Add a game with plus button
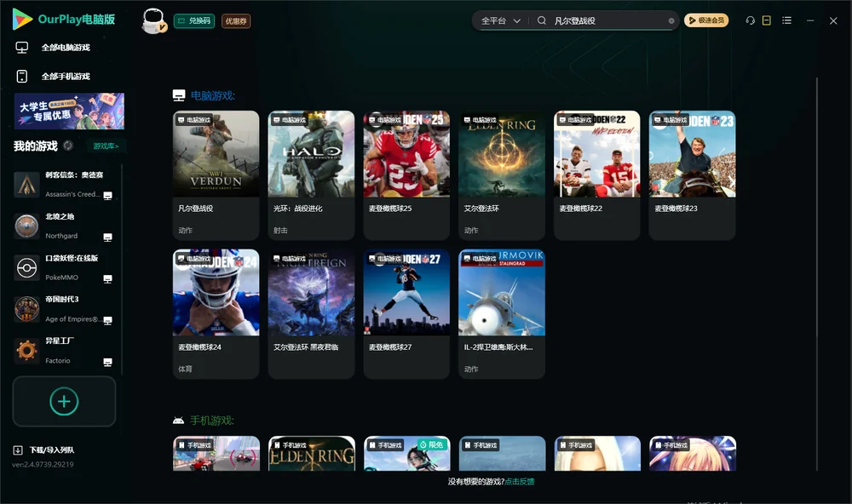This screenshot has width=852, height=504. tap(64, 401)
